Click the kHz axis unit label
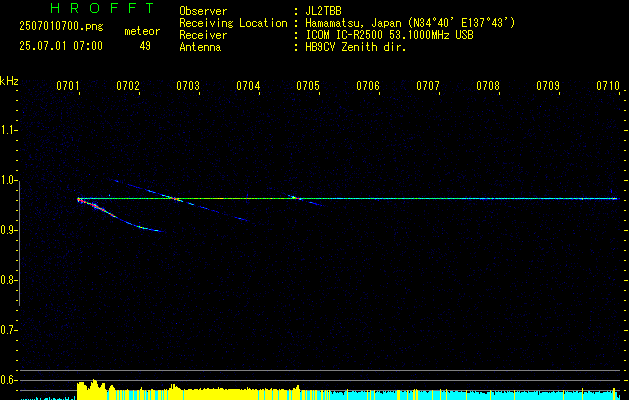 (9, 81)
